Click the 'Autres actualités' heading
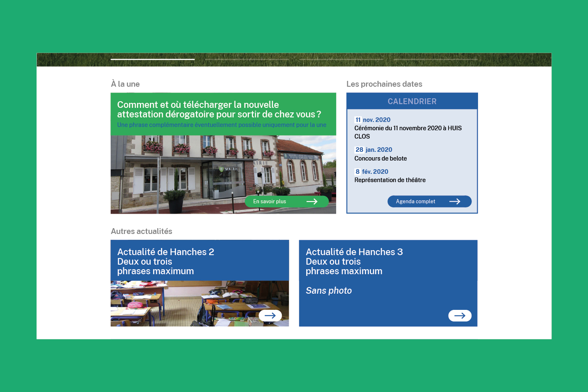The width and height of the screenshot is (588, 392). click(x=142, y=231)
